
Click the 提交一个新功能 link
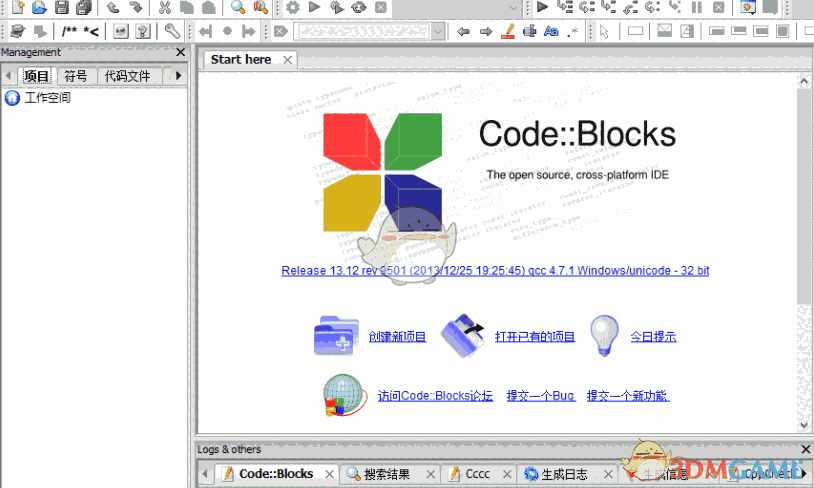(x=628, y=396)
